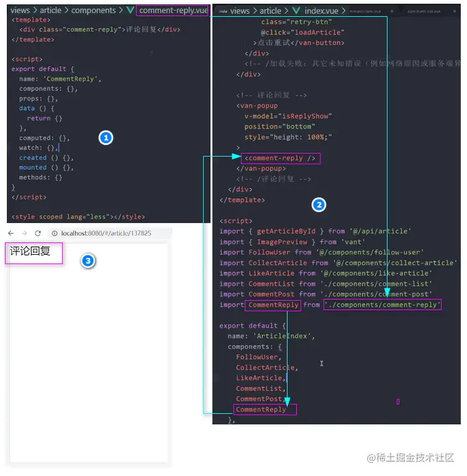Viewport: 467px width, 476px height.
Task: Click the import CommentList line
Action: pos(325,284)
